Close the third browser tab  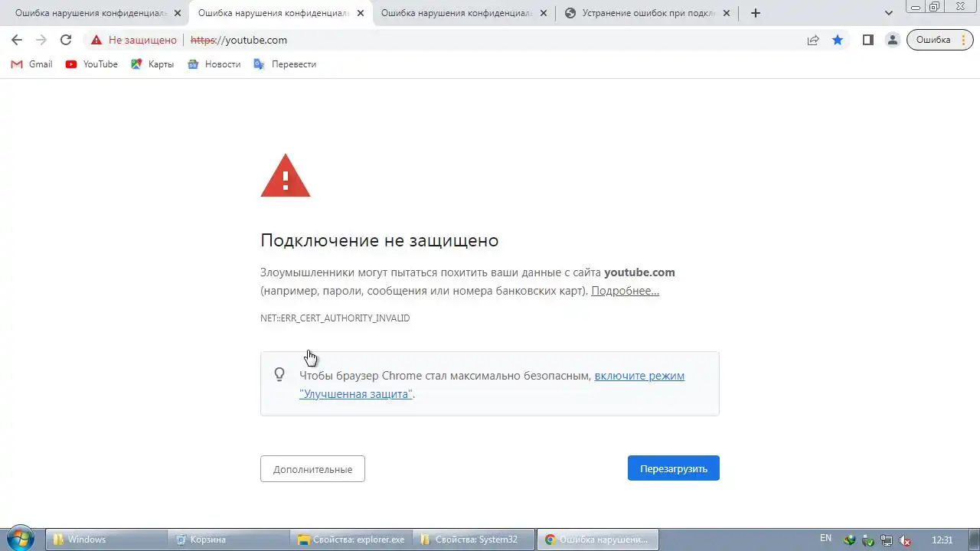coord(544,13)
